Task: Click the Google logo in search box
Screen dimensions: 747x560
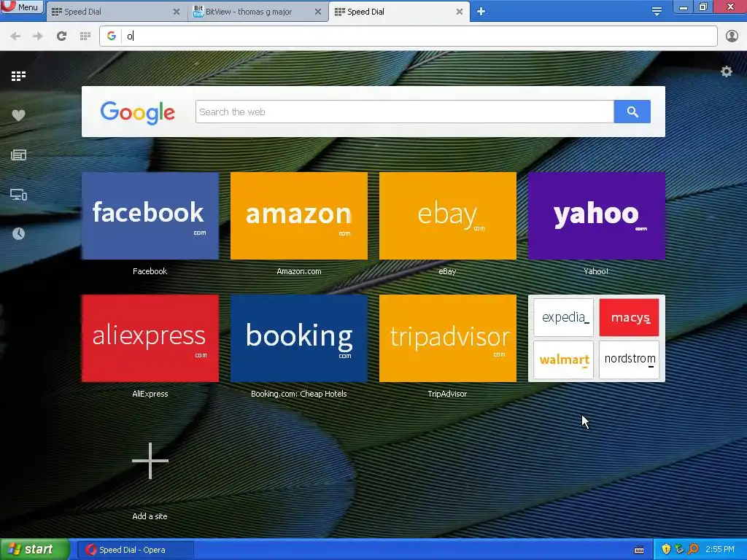Action: point(137,112)
